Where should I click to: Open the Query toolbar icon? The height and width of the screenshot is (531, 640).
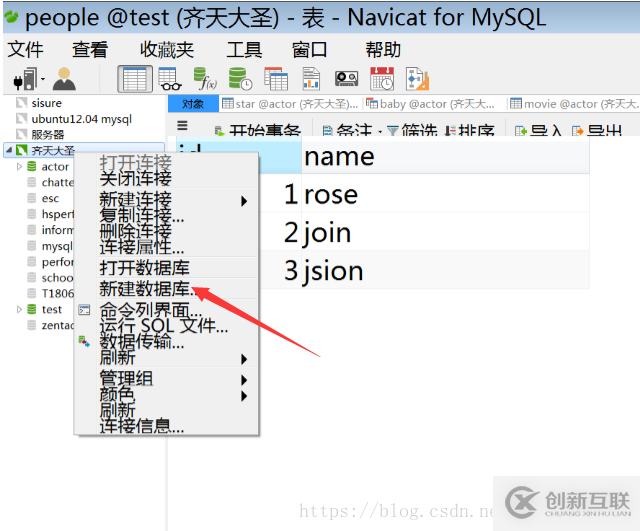click(x=276, y=79)
